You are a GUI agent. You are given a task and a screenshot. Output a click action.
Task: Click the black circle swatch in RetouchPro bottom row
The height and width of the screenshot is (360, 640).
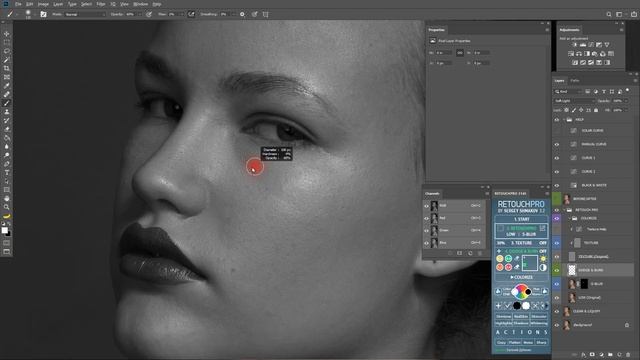517,305
